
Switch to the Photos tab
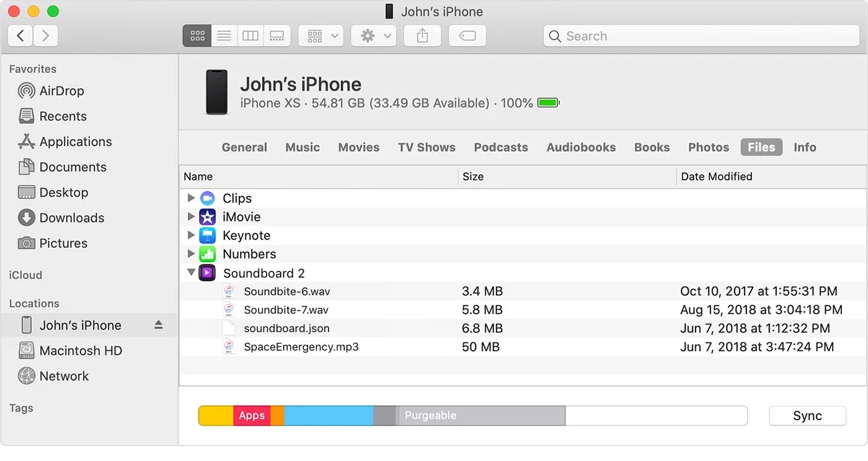[x=709, y=147]
